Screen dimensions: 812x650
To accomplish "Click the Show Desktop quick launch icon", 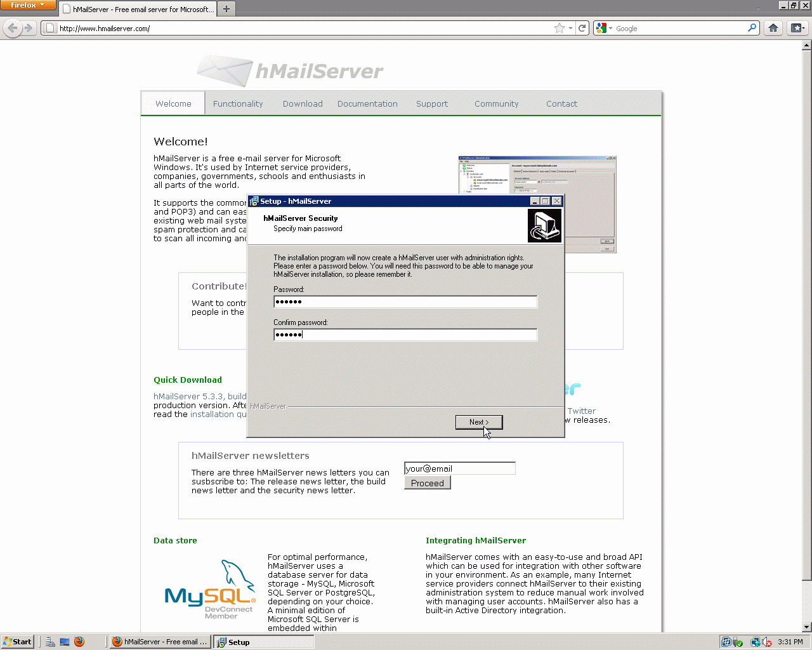I will [x=65, y=642].
